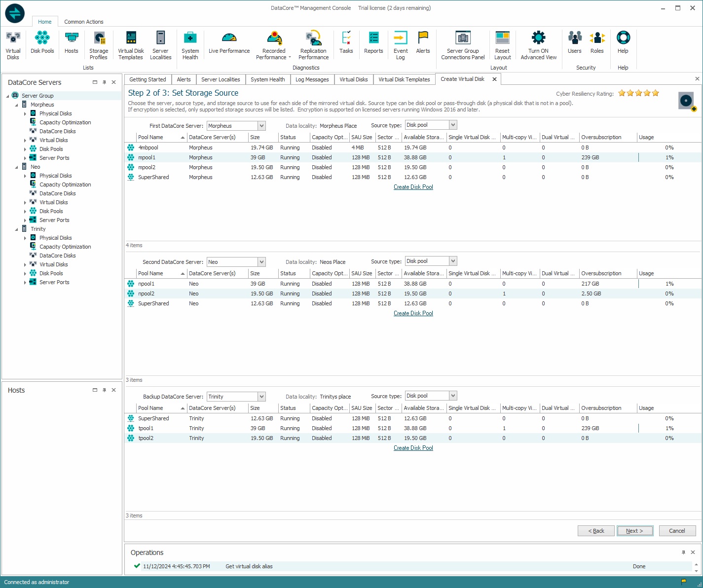Pin the Operations panel

[683, 552]
